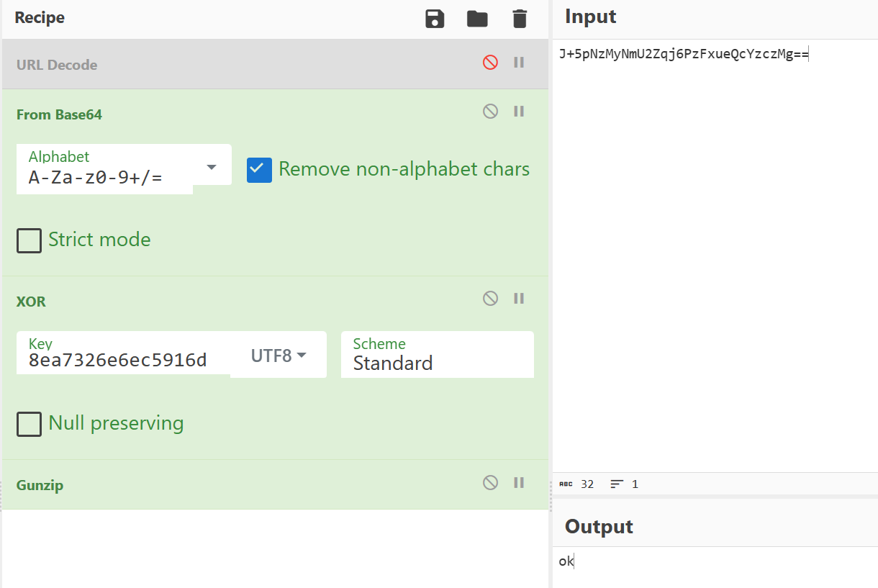878x588 pixels.
Task: Uncheck Remove non-alphabet chars
Action: coord(259,170)
